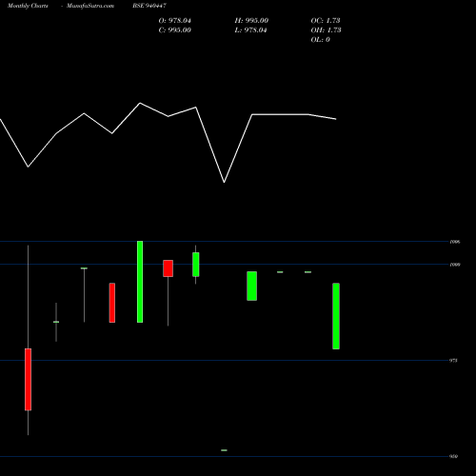Click the close value C: 995.00
Viewport: 476px width, 476px height.
(x=175, y=30)
